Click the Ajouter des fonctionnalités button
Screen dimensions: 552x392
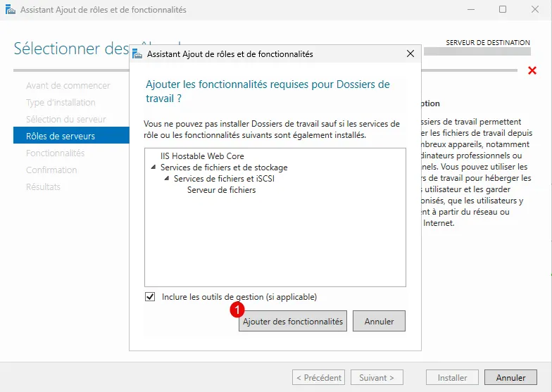293,322
